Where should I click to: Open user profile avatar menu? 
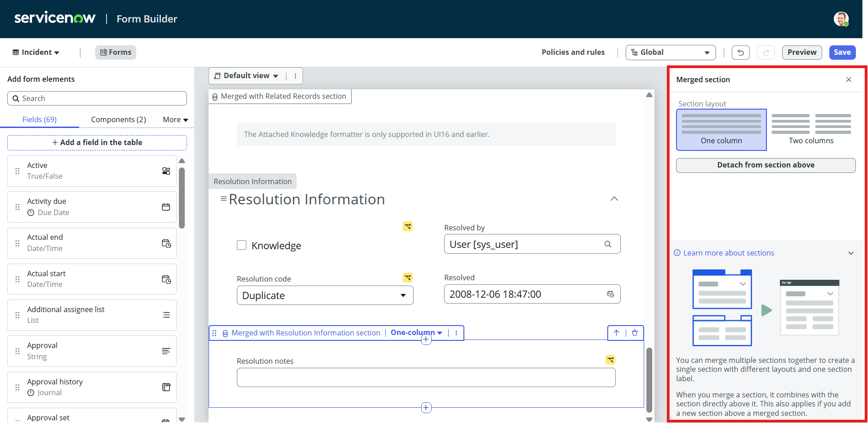(841, 19)
